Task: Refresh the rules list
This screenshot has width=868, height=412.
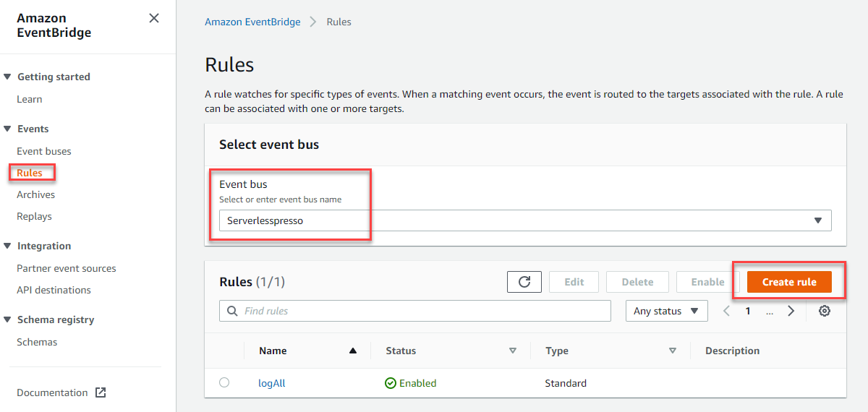Action: point(524,282)
